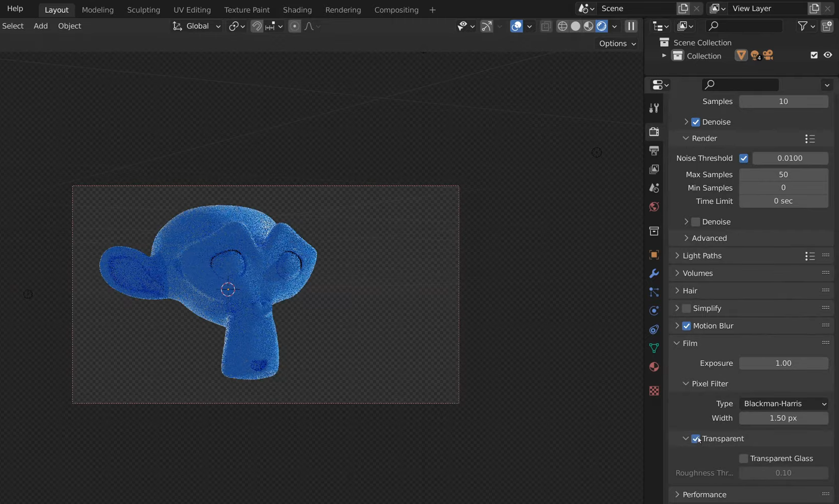Open the Render properties tab
Image resolution: width=839 pixels, height=504 pixels.
pos(654,132)
